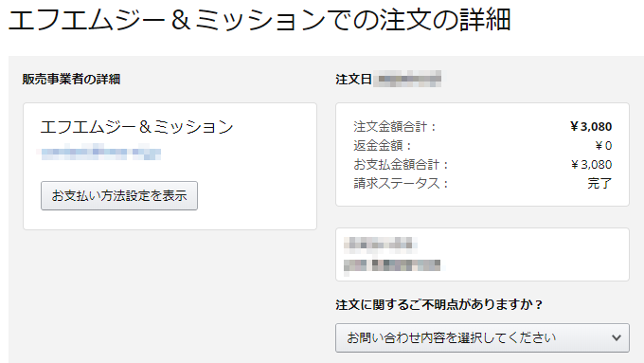Image resolution: width=644 pixels, height=363 pixels.
Task: Click the 注文日 label
Action: coord(353,79)
